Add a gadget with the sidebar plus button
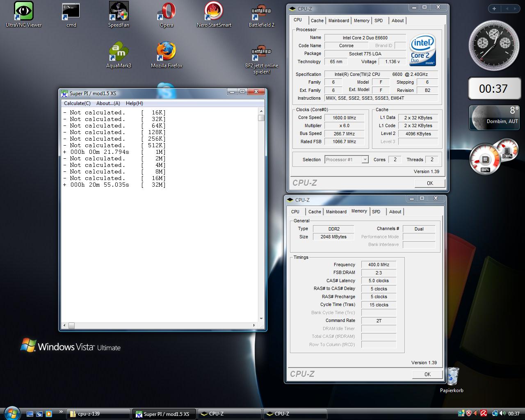 point(494,9)
